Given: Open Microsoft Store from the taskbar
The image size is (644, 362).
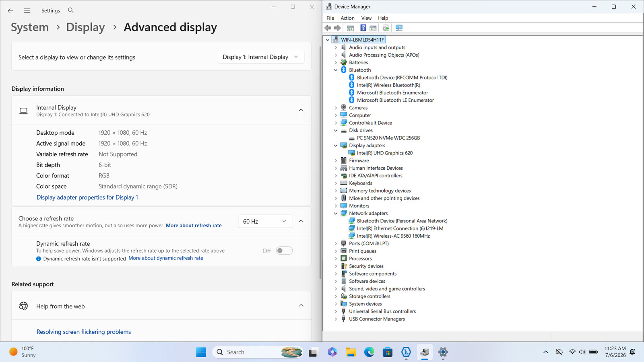Looking at the screenshot, I should click(x=388, y=352).
